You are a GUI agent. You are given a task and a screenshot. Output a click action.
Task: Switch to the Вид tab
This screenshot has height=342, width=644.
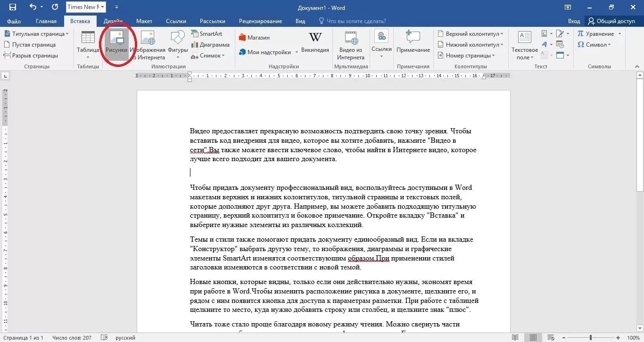[x=300, y=21]
